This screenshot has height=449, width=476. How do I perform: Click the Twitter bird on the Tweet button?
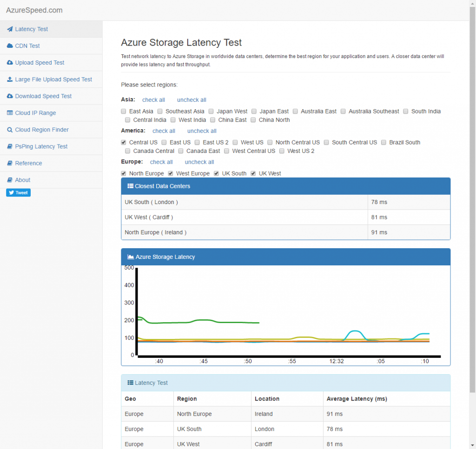[12, 192]
